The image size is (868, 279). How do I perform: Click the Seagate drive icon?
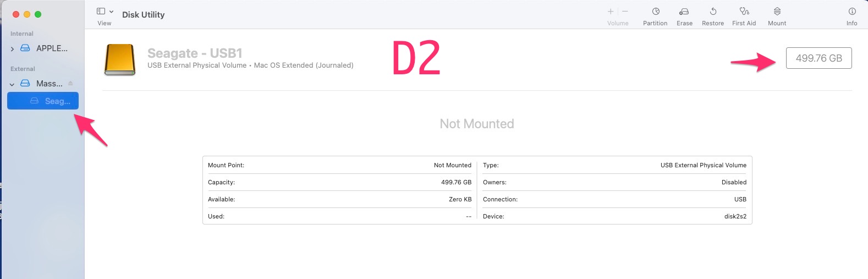pos(120,59)
